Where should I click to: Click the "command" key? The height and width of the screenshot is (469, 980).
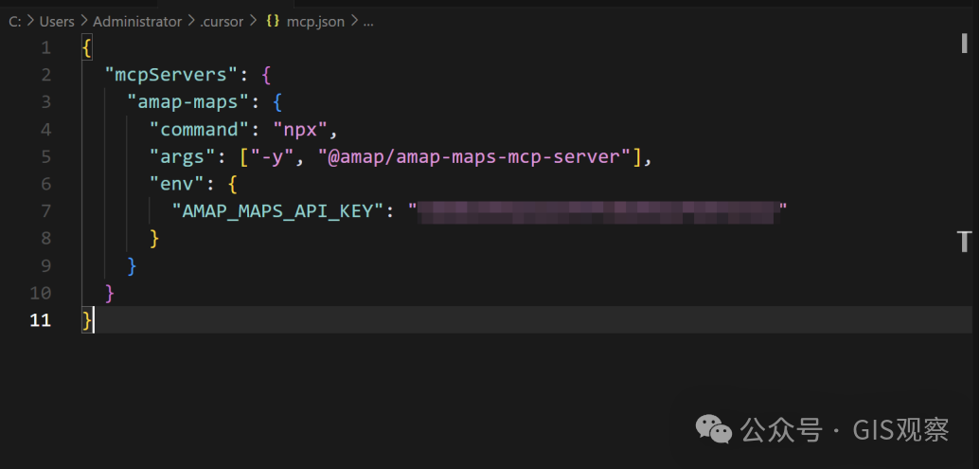[200, 130]
